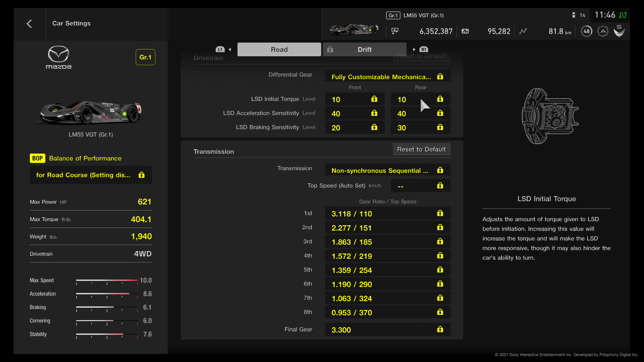Click the lock icon on 8th gear
This screenshot has height=362, width=644.
click(x=440, y=312)
